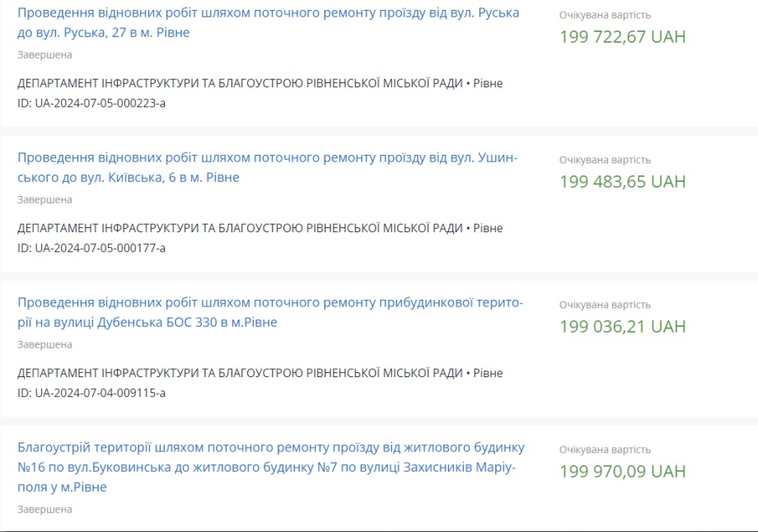Click Завершена status under the Дубенська tender
758x532 pixels.
44,345
